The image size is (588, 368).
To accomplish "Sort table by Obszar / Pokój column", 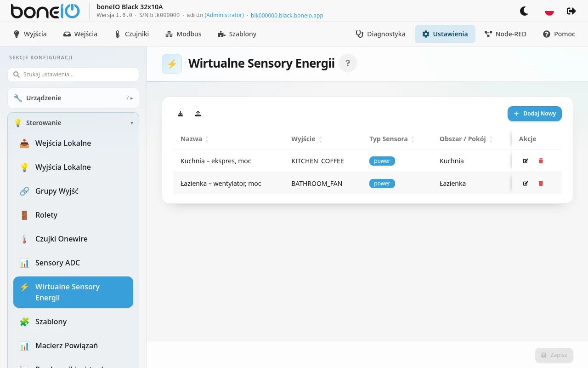I will coord(466,139).
